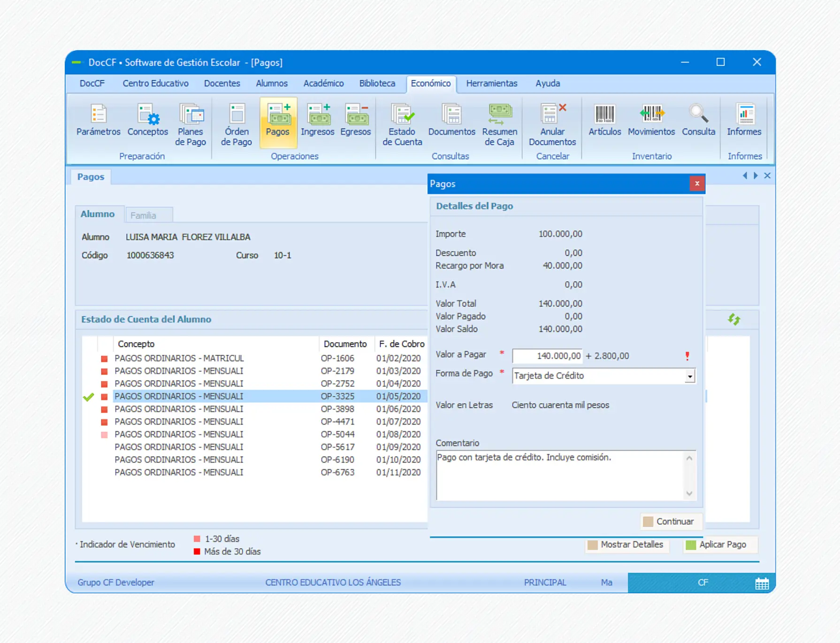This screenshot has width=840, height=643.
Task: Toggle the green checkmark on row OP-3325
Action: point(88,397)
